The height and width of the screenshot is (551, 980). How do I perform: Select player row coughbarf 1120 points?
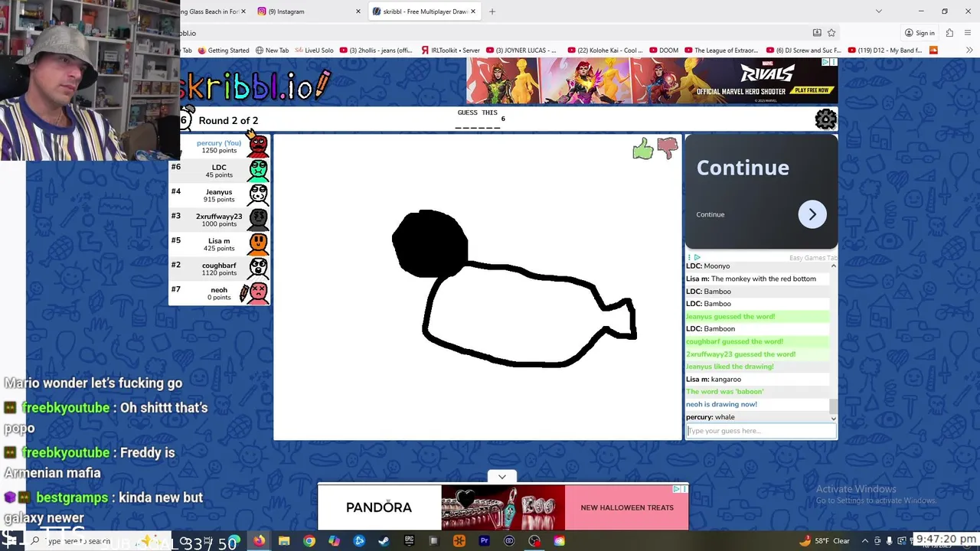click(219, 269)
